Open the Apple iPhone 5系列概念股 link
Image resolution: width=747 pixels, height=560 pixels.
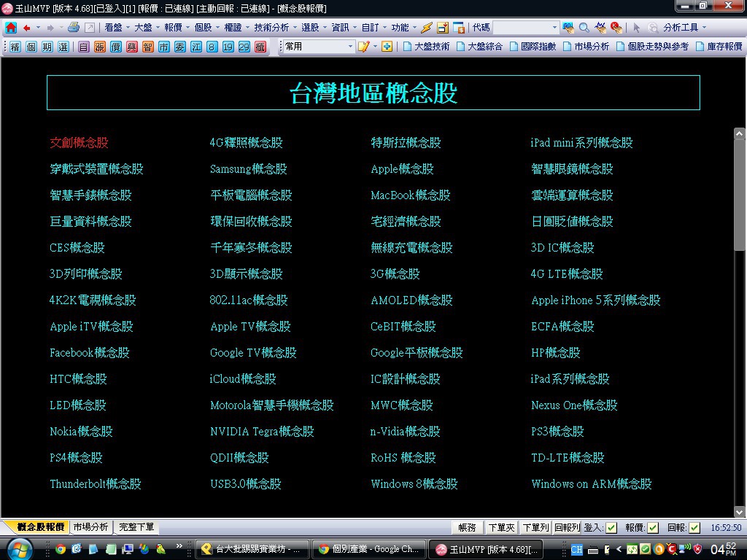pos(596,300)
